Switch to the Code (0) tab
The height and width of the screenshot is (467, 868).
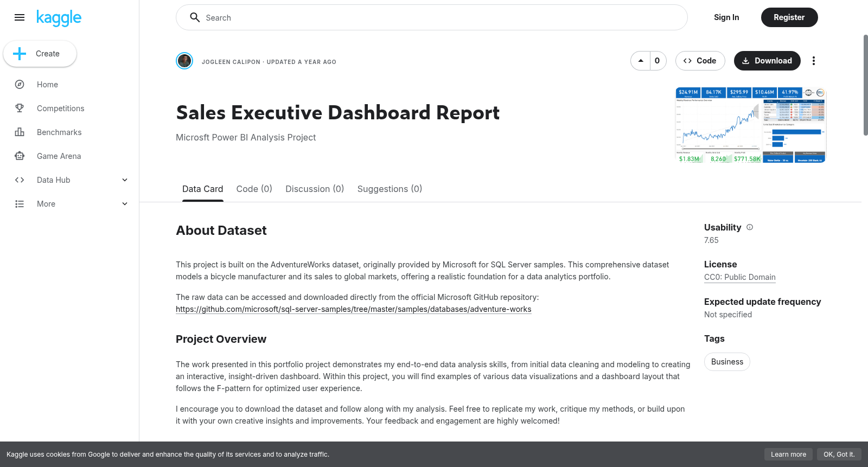254,189
